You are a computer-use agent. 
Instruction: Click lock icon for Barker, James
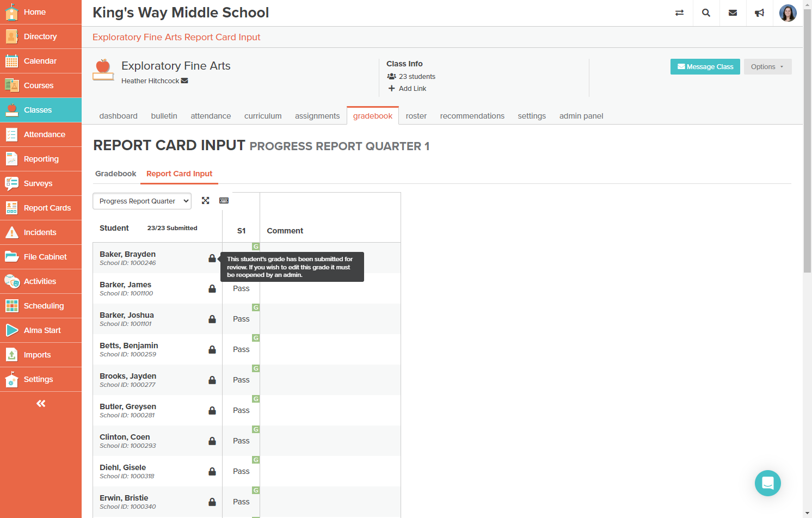click(212, 288)
